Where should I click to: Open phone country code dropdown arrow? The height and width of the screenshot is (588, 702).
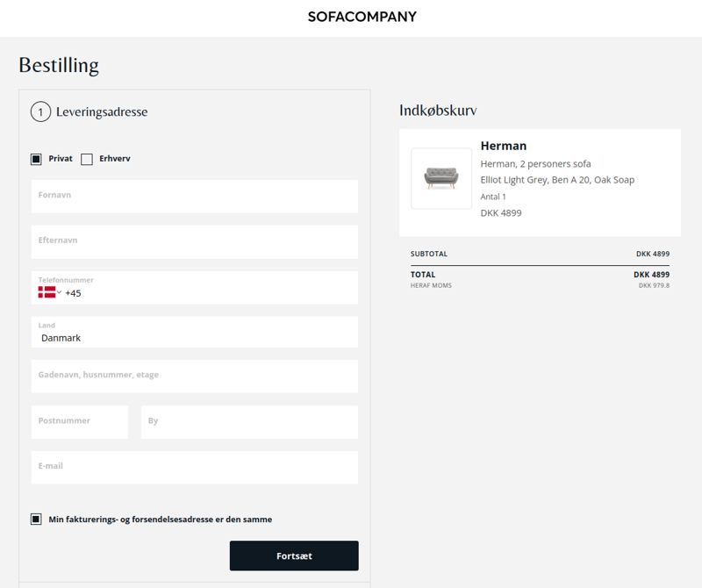pos(60,292)
